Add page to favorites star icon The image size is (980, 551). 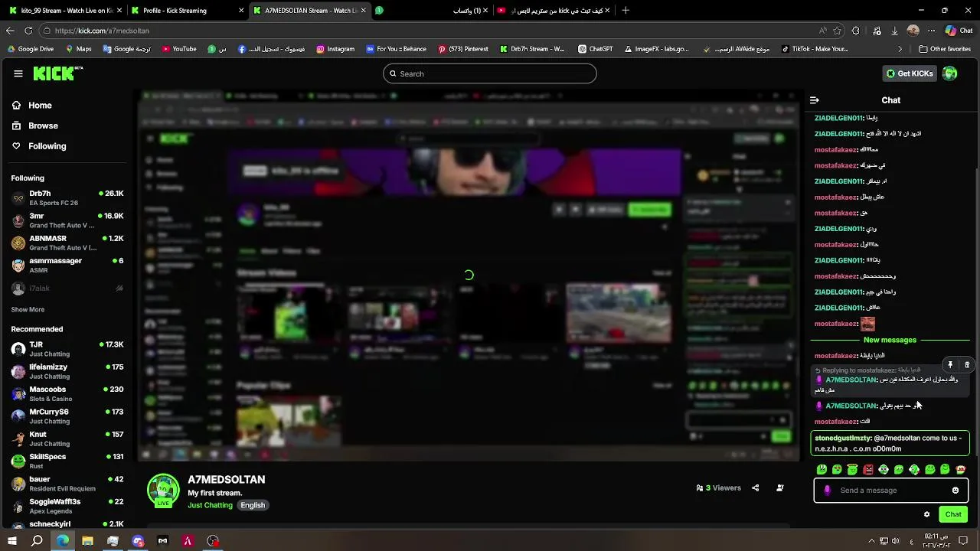[x=838, y=31]
